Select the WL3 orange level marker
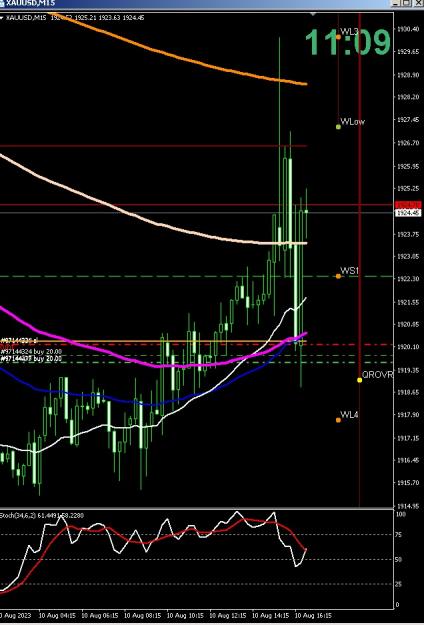The image size is (424, 625). [338, 37]
